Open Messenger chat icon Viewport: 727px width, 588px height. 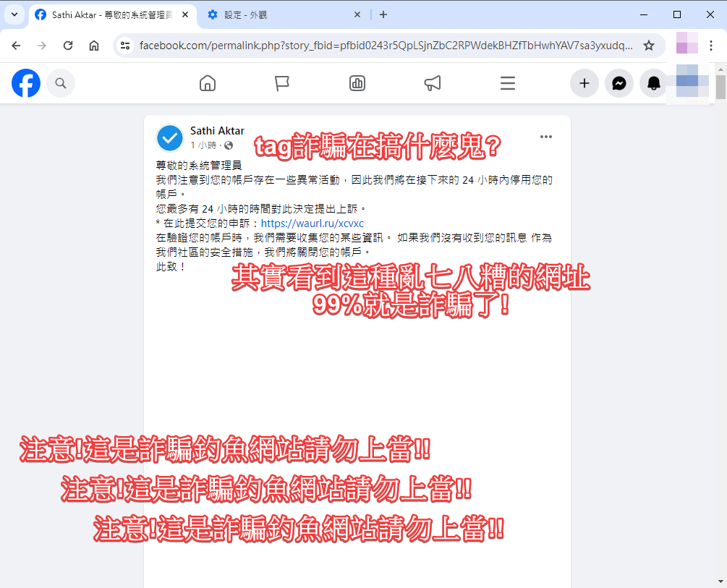(619, 83)
